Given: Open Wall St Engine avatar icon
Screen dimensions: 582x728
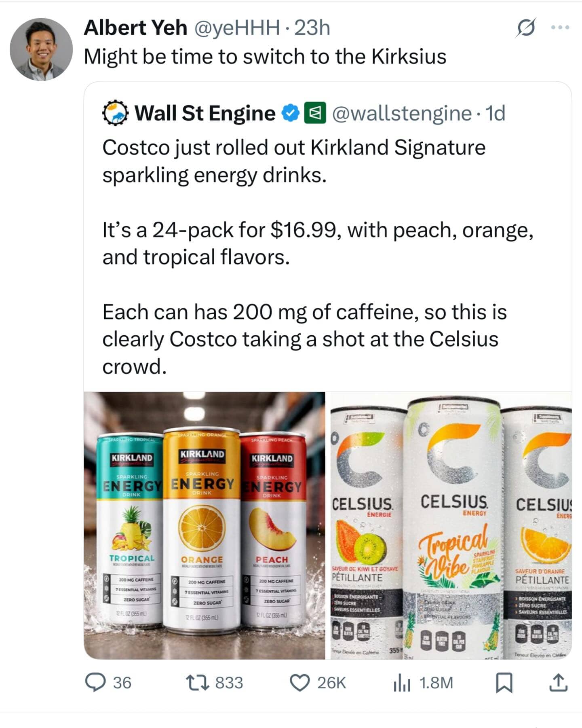Looking at the screenshot, I should point(114,113).
